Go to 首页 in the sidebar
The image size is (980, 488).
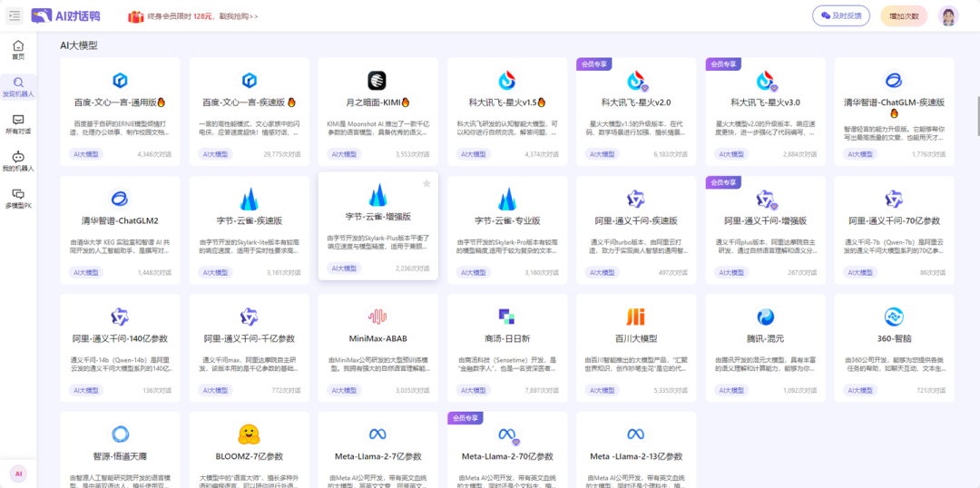18,50
